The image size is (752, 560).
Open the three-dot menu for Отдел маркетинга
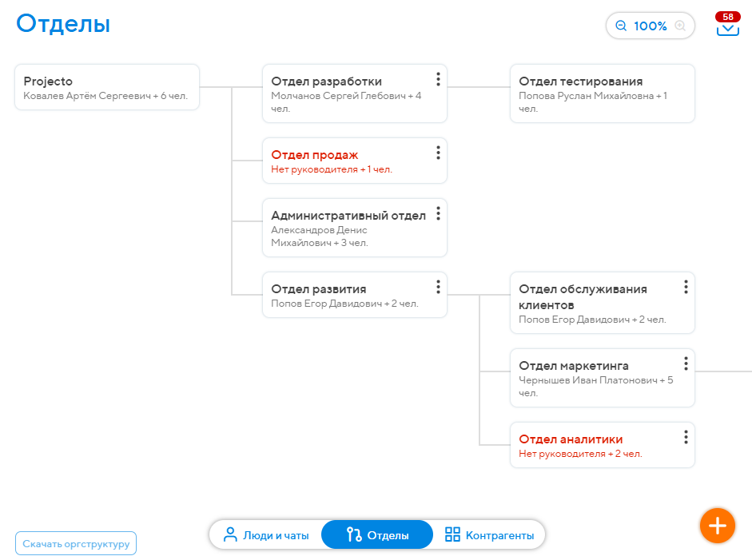coord(686,363)
